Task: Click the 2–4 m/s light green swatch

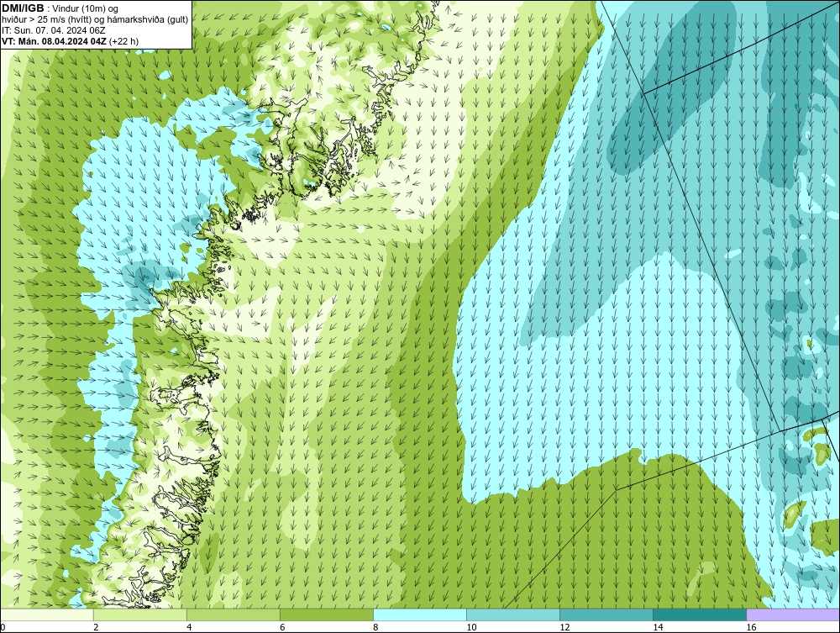Action: point(140,615)
